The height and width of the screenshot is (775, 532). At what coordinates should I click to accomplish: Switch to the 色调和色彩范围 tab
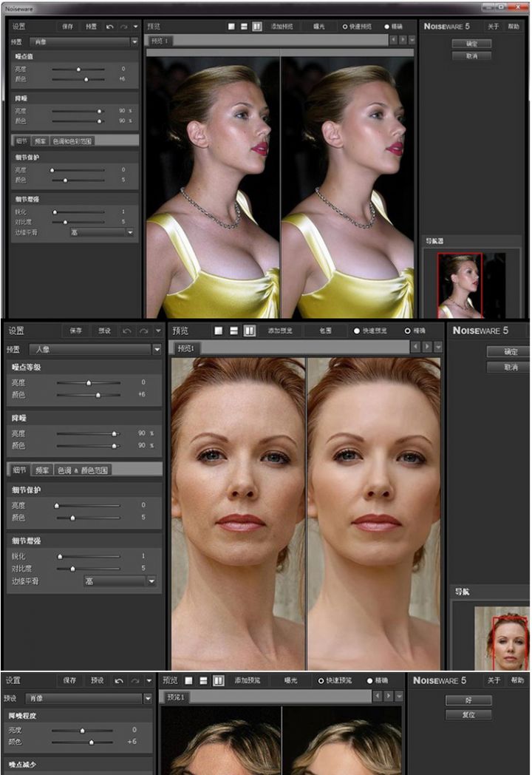[x=72, y=141]
